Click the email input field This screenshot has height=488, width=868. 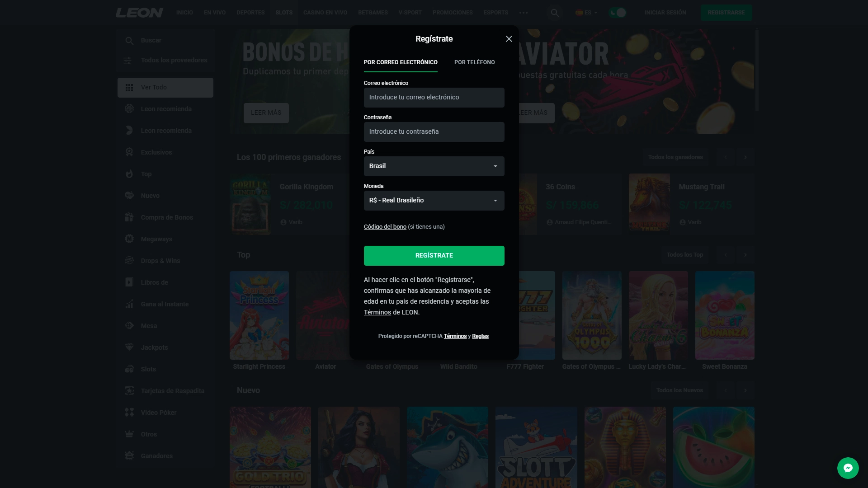[x=434, y=97]
